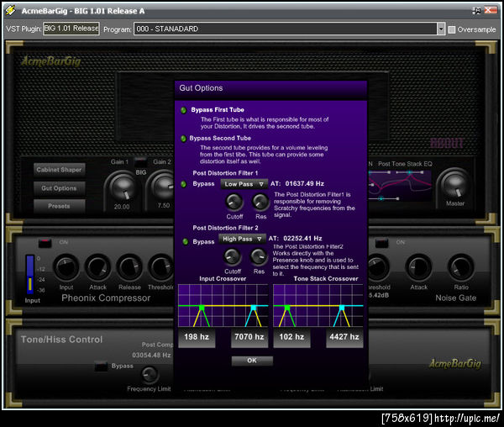Image resolution: width=504 pixels, height=427 pixels.
Task: Click cyan handle in Tone Stack Crossover graph
Action: 342,308
